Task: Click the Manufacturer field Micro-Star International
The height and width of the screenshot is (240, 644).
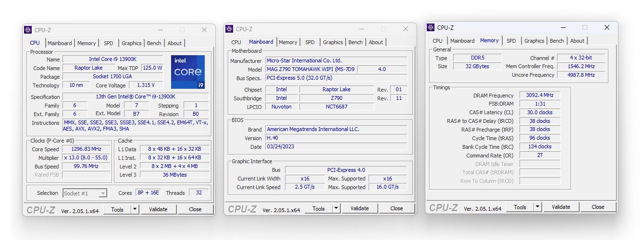Action: 336,61
